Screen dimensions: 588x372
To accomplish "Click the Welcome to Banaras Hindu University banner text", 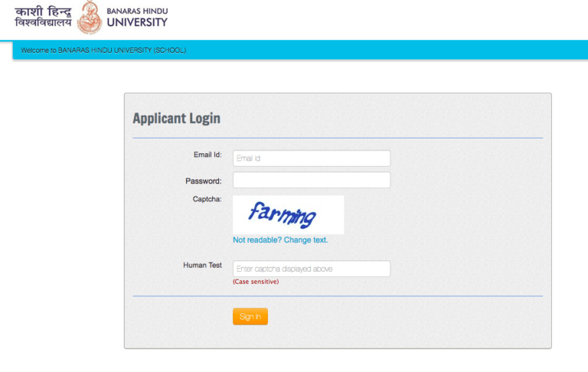I will pyautogui.click(x=103, y=51).
